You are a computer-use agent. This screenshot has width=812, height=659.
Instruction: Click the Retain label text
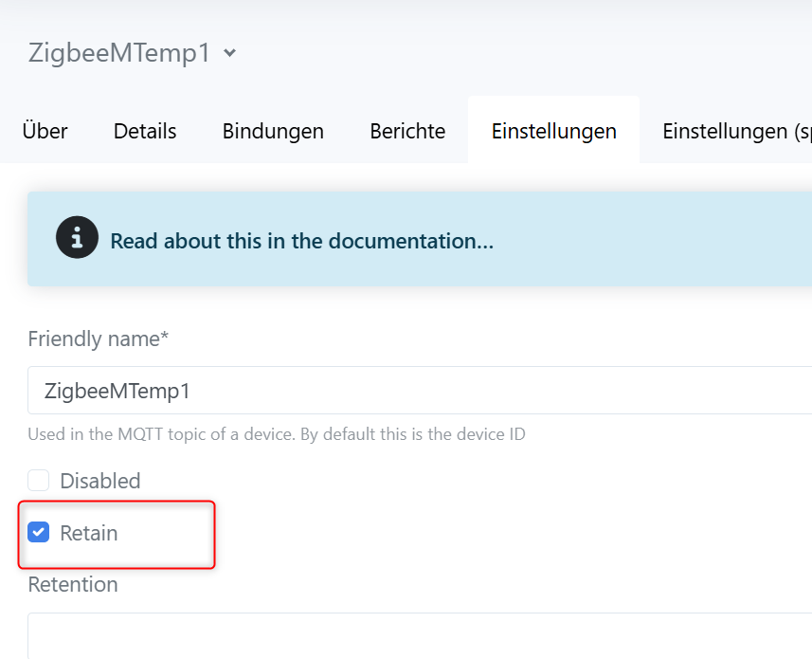89,533
